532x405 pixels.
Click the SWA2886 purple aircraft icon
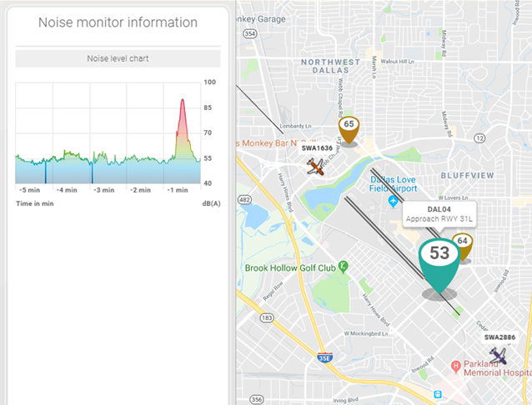pyautogui.click(x=499, y=356)
